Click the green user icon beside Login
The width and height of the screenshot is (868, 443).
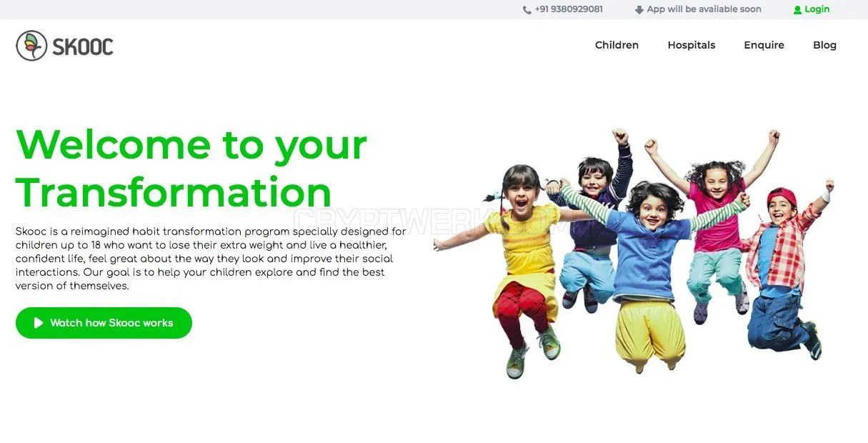[x=797, y=10]
